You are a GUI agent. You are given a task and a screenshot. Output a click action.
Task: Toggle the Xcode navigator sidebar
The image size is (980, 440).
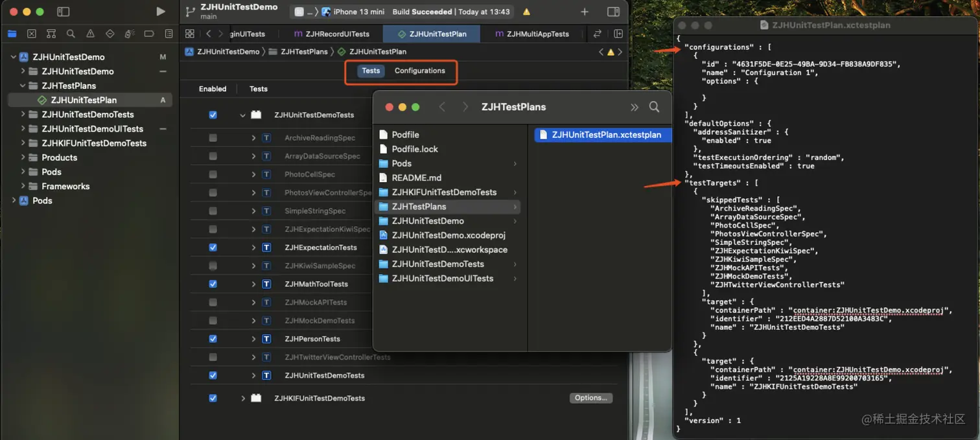click(x=63, y=12)
